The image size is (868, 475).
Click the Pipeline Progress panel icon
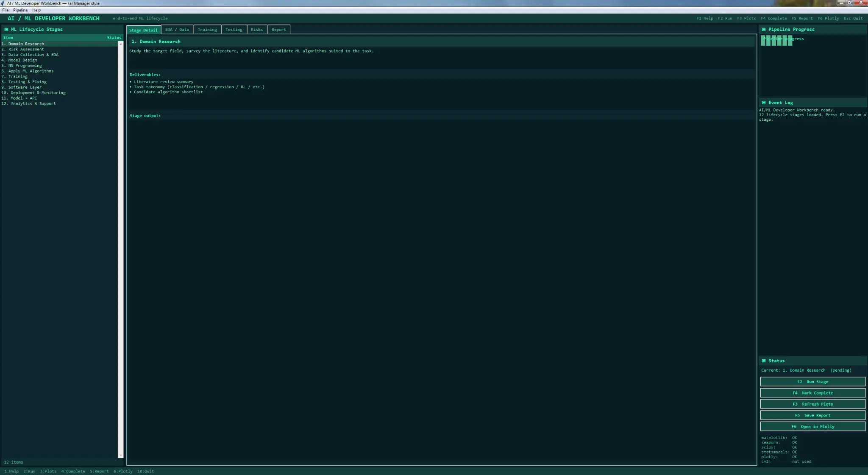[x=764, y=29]
